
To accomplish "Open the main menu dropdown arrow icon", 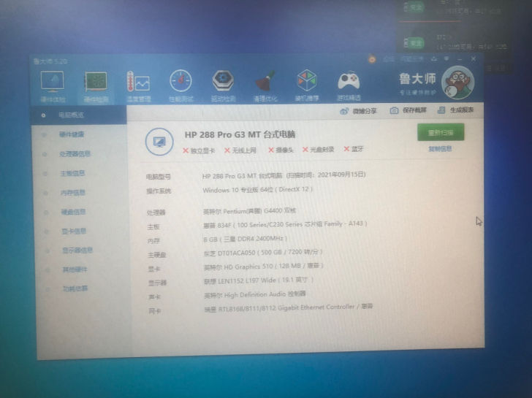I will (x=446, y=59).
